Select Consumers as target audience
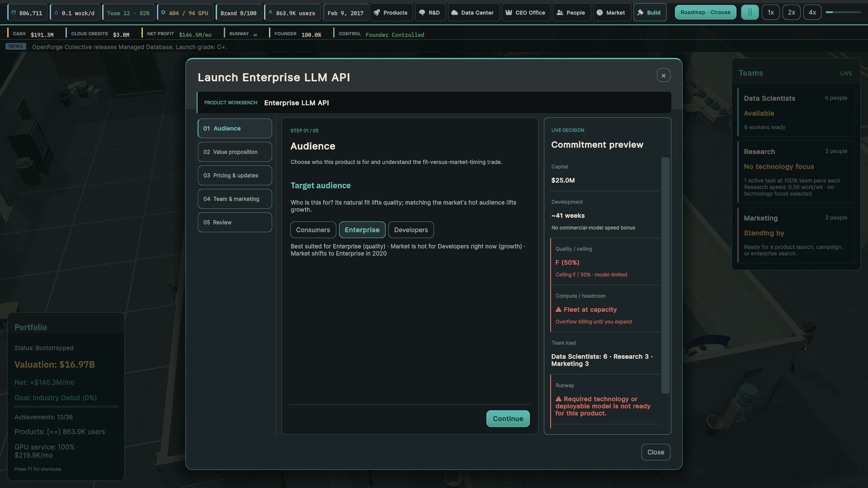Image resolution: width=868 pixels, height=488 pixels. pos(313,230)
